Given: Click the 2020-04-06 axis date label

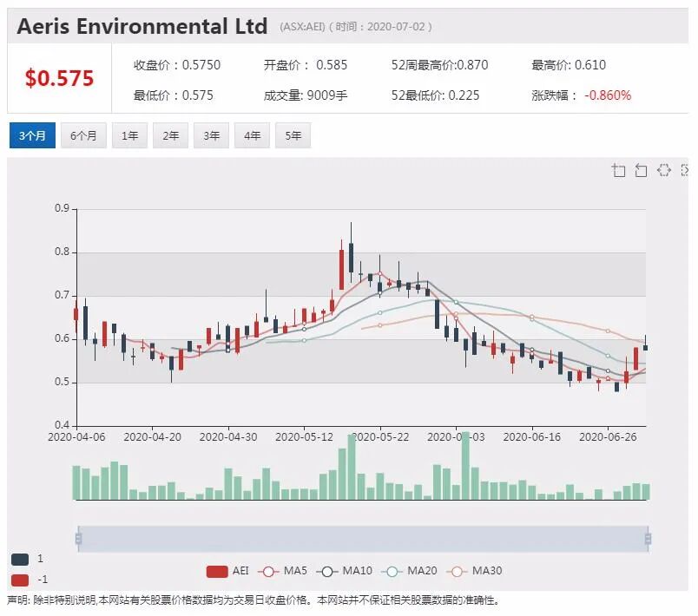Looking at the screenshot, I should pyautogui.click(x=76, y=437).
